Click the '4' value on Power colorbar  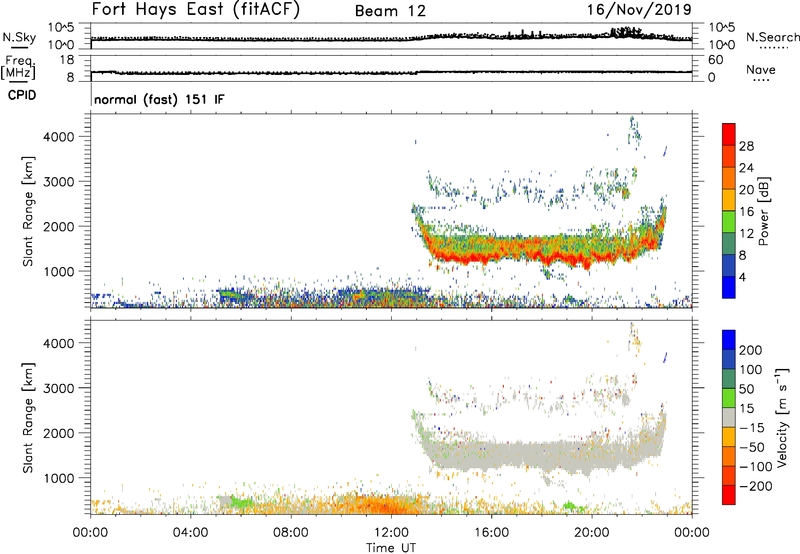click(x=742, y=277)
